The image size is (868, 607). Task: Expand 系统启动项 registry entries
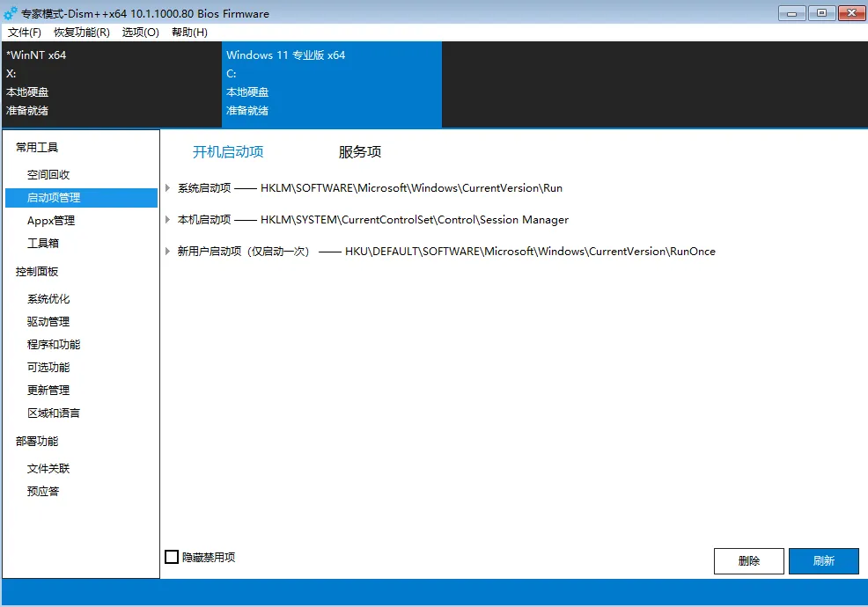(167, 187)
